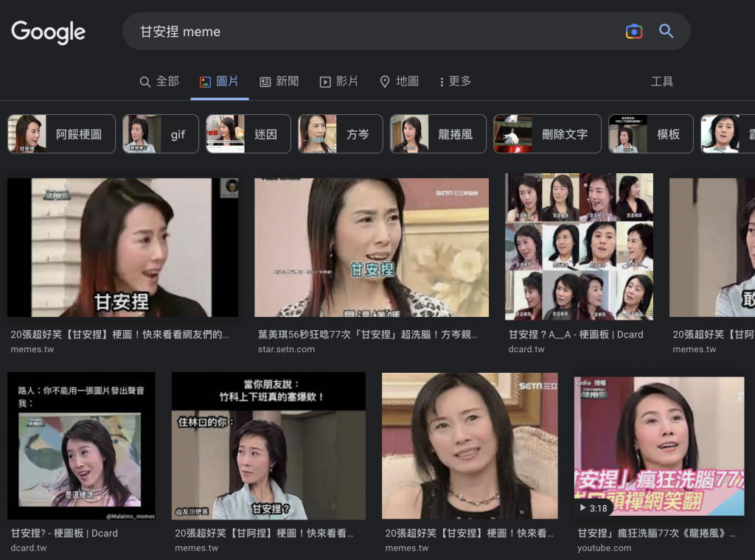Filter by the 阿餒梗圖 chip
This screenshot has width=755, height=560.
[62, 134]
